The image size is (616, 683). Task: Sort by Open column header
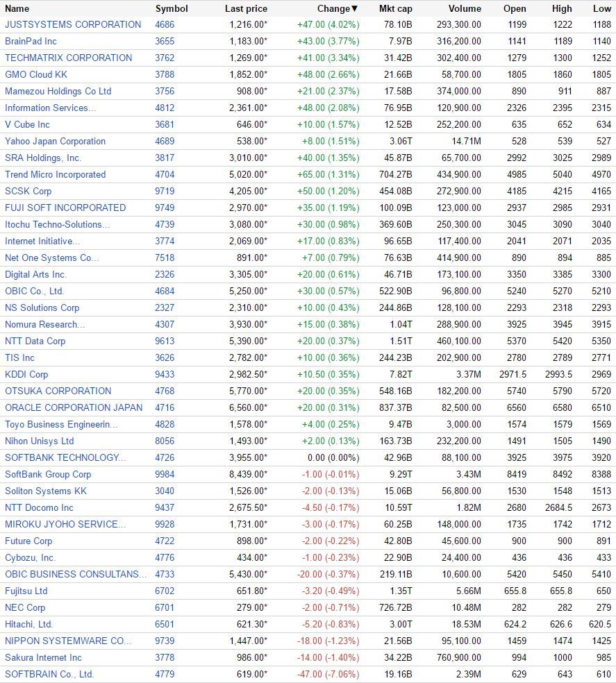click(x=515, y=8)
